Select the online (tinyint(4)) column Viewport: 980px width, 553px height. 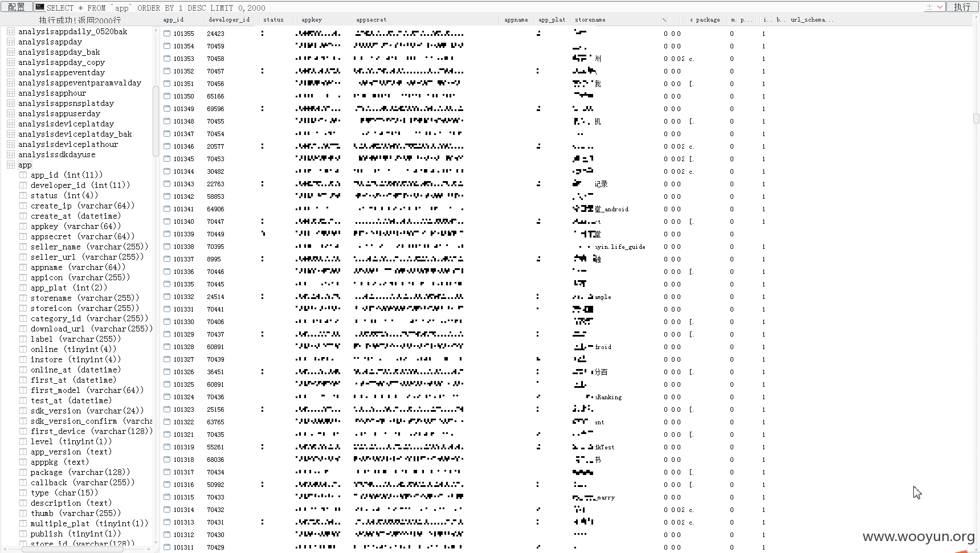coord(73,349)
